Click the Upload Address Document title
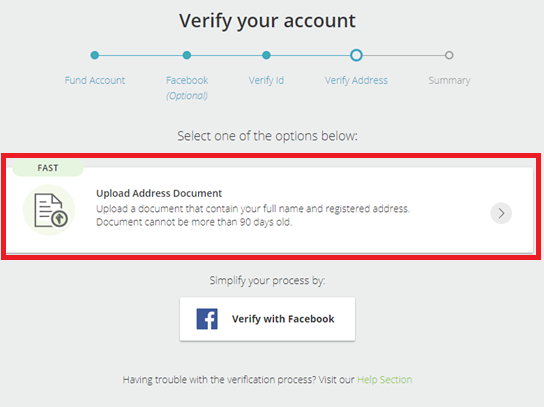Screen dimensions: 544x407 159,193
